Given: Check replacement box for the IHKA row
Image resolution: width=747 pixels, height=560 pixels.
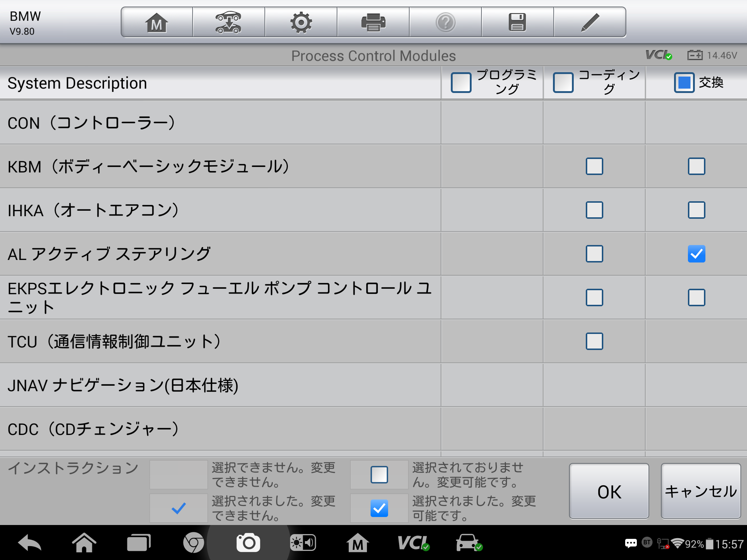Looking at the screenshot, I should (x=697, y=210).
